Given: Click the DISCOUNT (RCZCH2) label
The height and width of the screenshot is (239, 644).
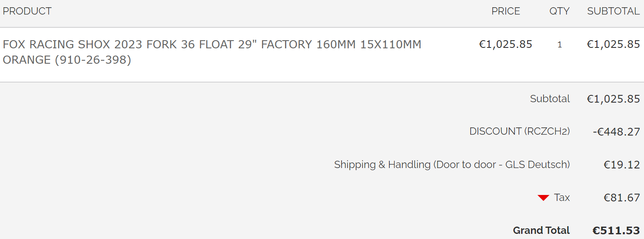Looking at the screenshot, I should click(519, 131).
